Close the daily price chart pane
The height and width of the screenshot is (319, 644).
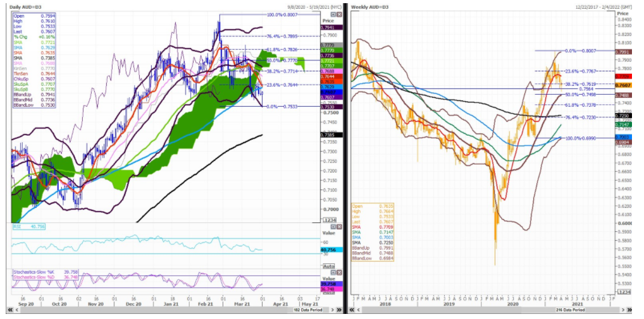(339, 13)
